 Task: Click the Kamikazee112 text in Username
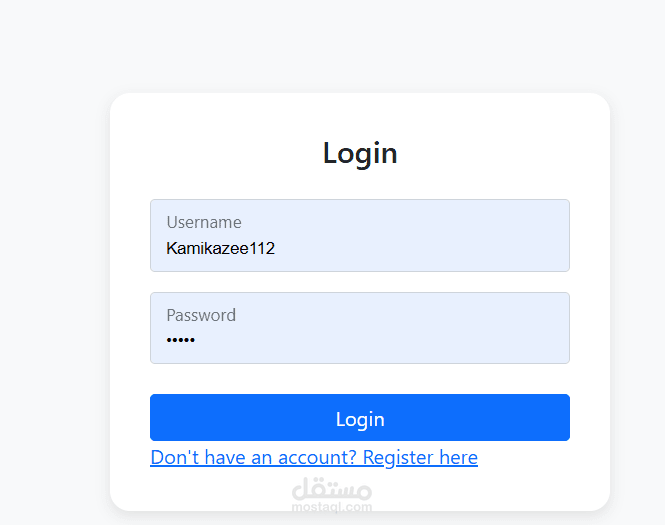221,249
